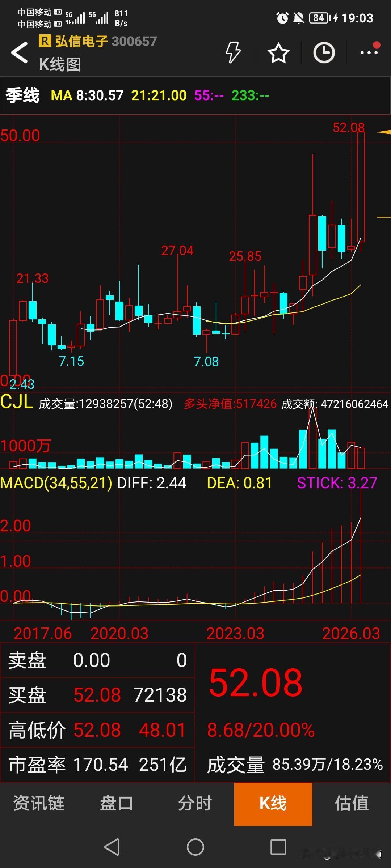Open the clock history icon
The width and height of the screenshot is (391, 868).
coord(324,53)
